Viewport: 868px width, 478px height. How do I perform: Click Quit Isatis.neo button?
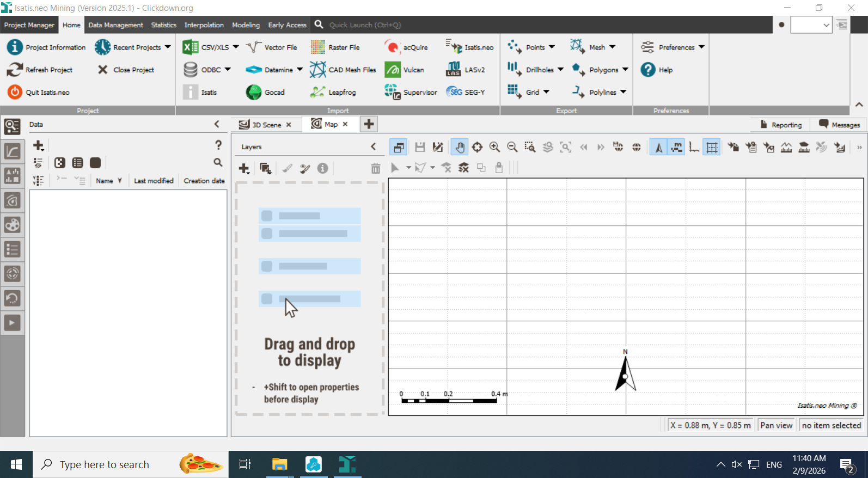click(x=38, y=92)
